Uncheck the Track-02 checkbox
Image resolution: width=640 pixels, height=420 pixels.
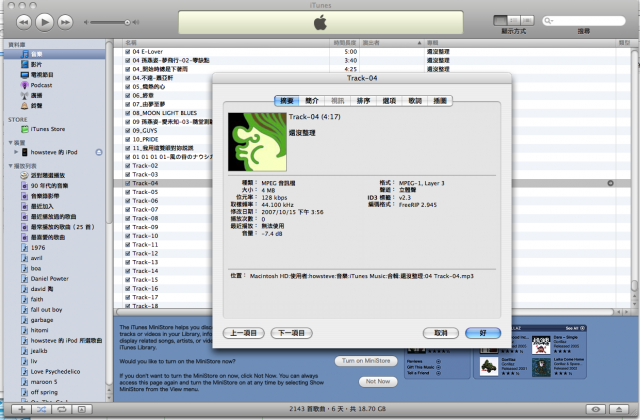[x=128, y=166]
